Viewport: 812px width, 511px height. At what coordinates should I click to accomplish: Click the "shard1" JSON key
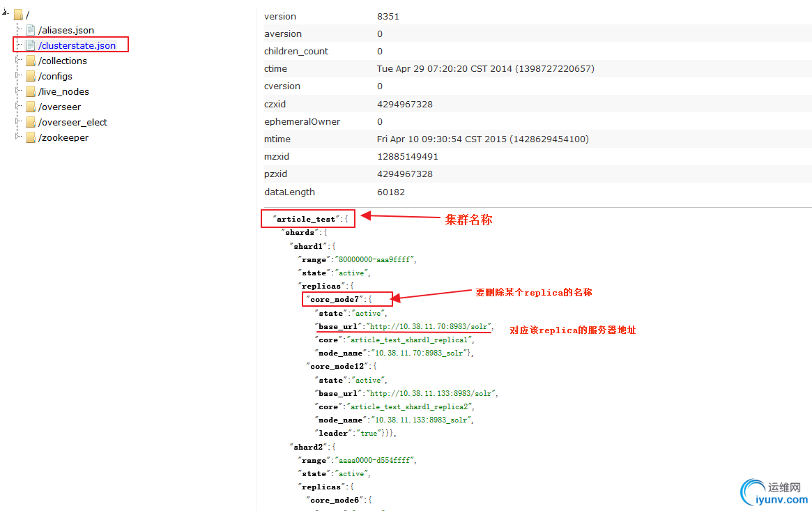309,246
